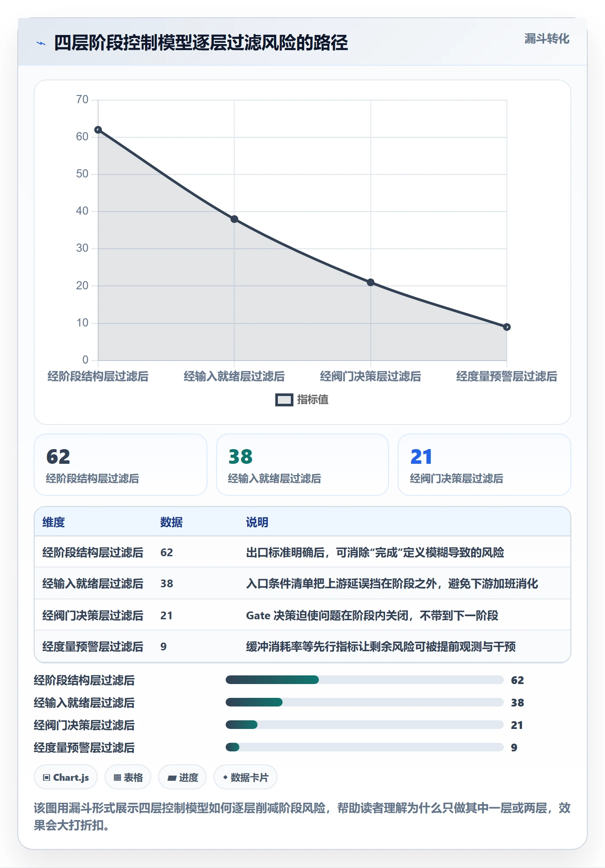Click x-axis label 经输入就绪层过滤后
This screenshot has height=868, width=605.
[234, 377]
